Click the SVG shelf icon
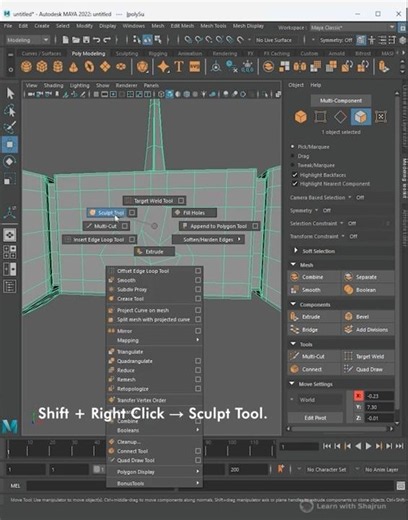408x520 pixels. 195,66
